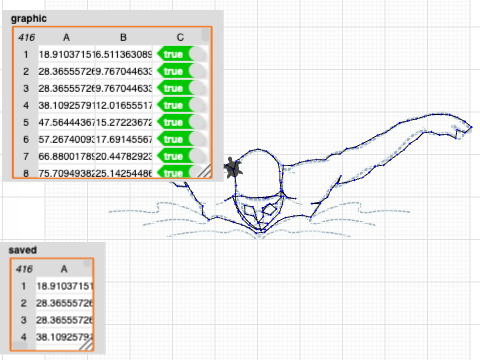The width and height of the screenshot is (480, 360).
Task: Select cell 38.1092579 in saved row 4
Action: click(x=64, y=337)
